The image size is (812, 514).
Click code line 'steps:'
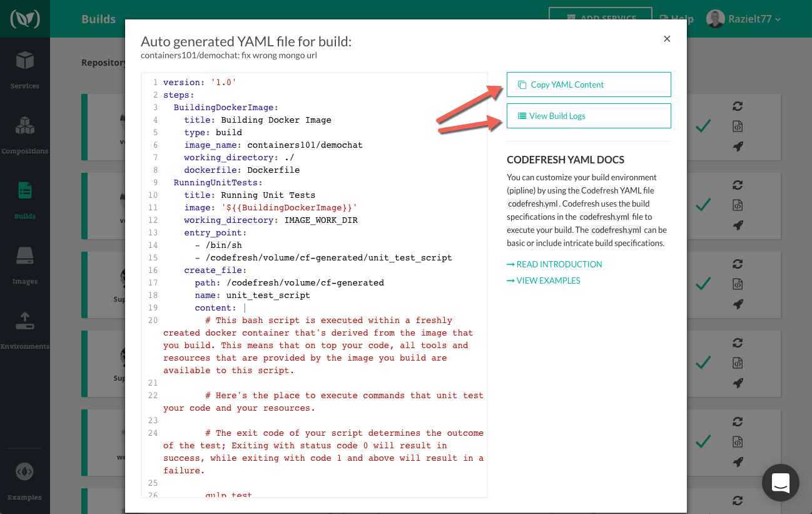pos(179,95)
